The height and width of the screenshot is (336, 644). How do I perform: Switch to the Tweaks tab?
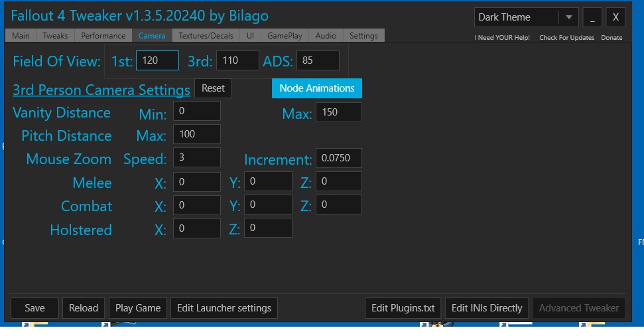click(x=55, y=36)
